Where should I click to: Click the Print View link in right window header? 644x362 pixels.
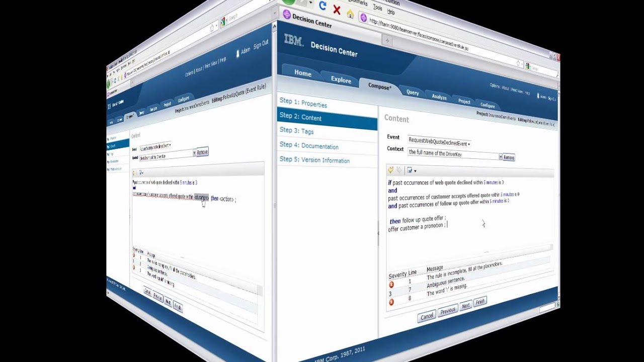pyautogui.click(x=517, y=90)
